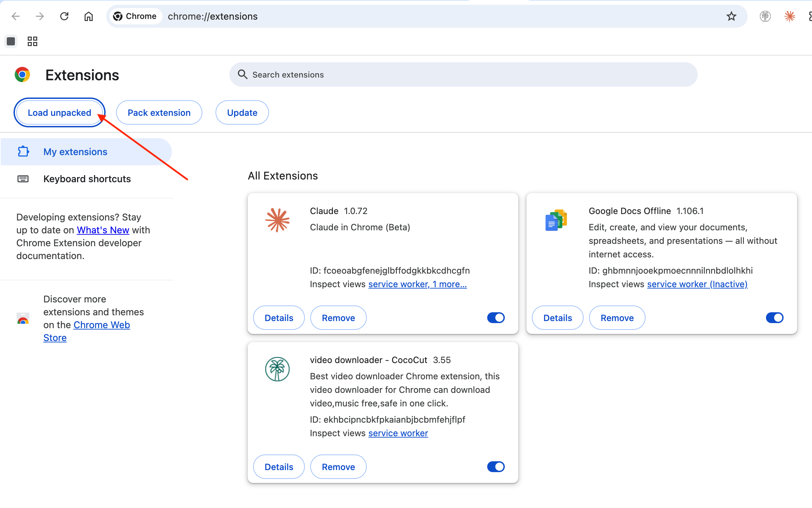The height and width of the screenshot is (508, 812).
Task: Turn off the CocoCut video downloader toggle
Action: (x=496, y=467)
